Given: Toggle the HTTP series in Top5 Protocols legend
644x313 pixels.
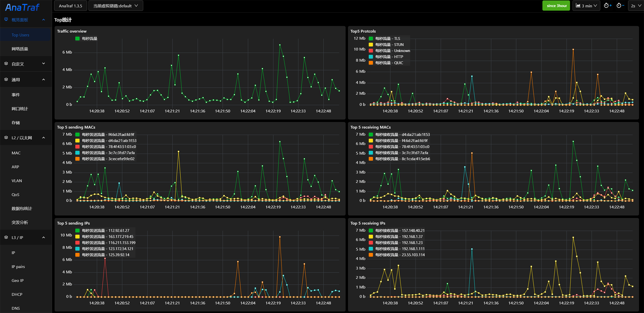Looking at the screenshot, I should [386, 57].
